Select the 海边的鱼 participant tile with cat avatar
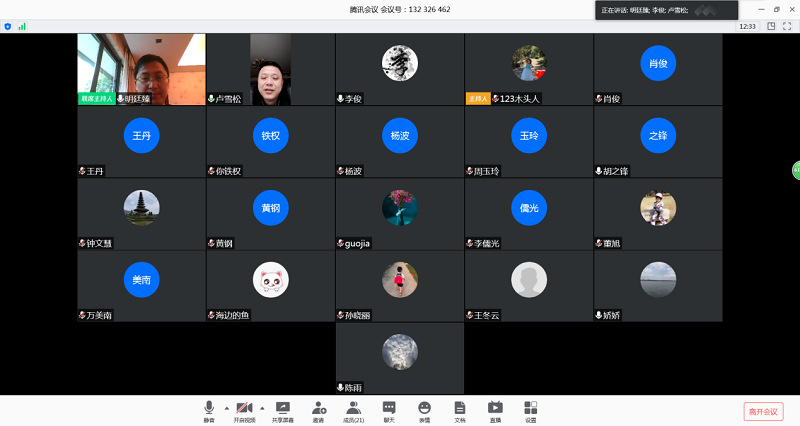The height and width of the screenshot is (426, 800). tap(270, 285)
